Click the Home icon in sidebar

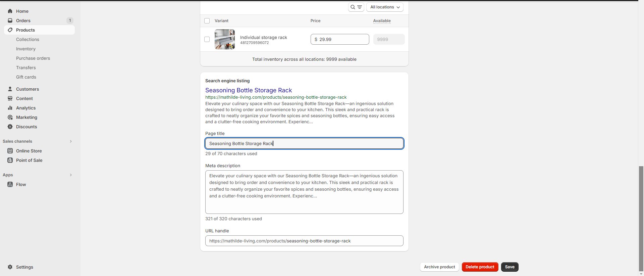pyautogui.click(x=10, y=11)
